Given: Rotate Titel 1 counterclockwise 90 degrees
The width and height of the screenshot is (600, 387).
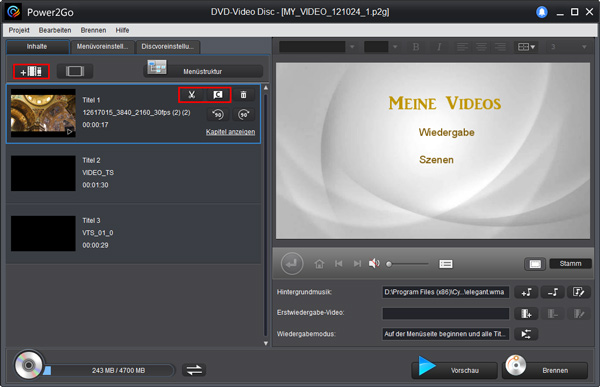Looking at the screenshot, I should (218, 114).
